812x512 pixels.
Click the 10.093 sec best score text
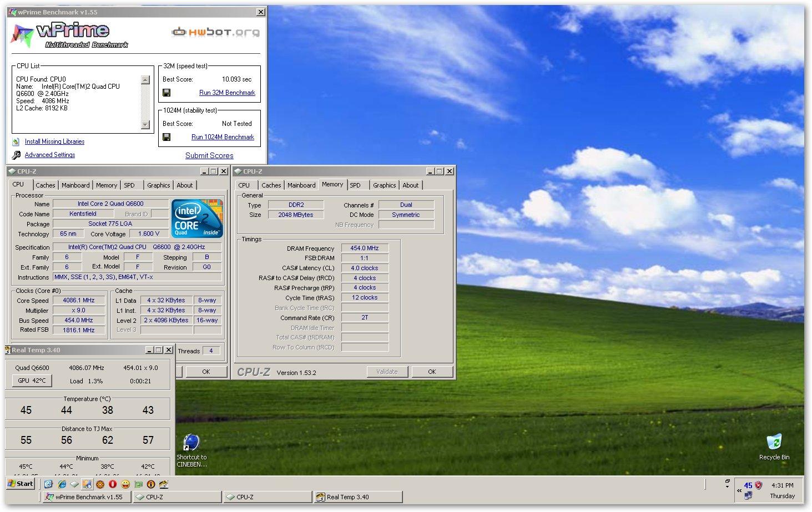[x=237, y=79]
